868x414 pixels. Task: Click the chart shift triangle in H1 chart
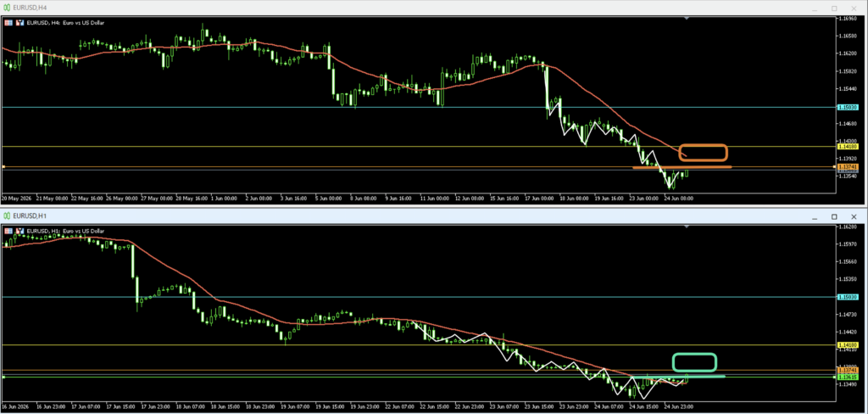pos(687,227)
